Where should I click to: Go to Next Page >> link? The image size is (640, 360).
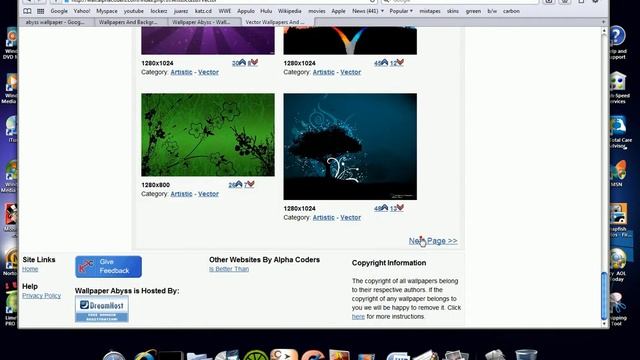[433, 241]
